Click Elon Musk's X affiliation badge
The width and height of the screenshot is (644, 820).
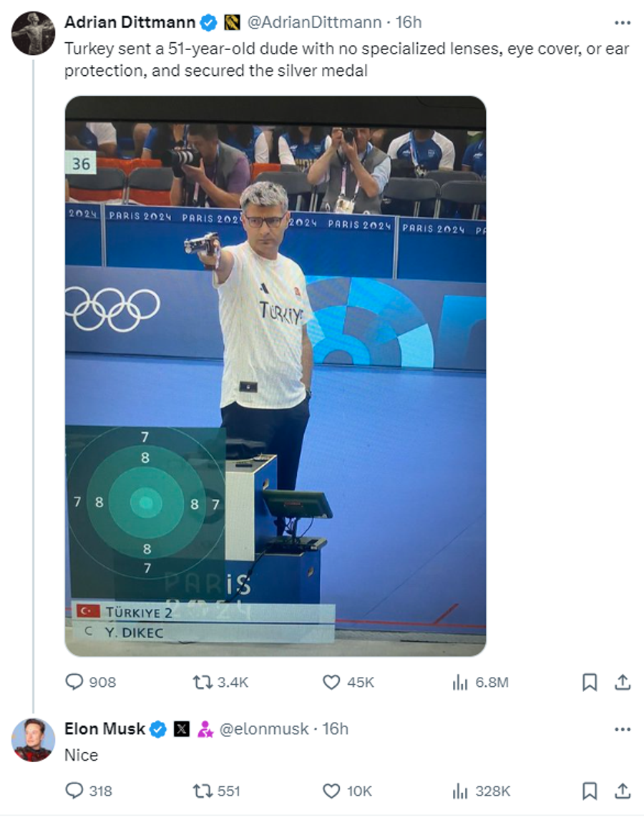(x=182, y=729)
